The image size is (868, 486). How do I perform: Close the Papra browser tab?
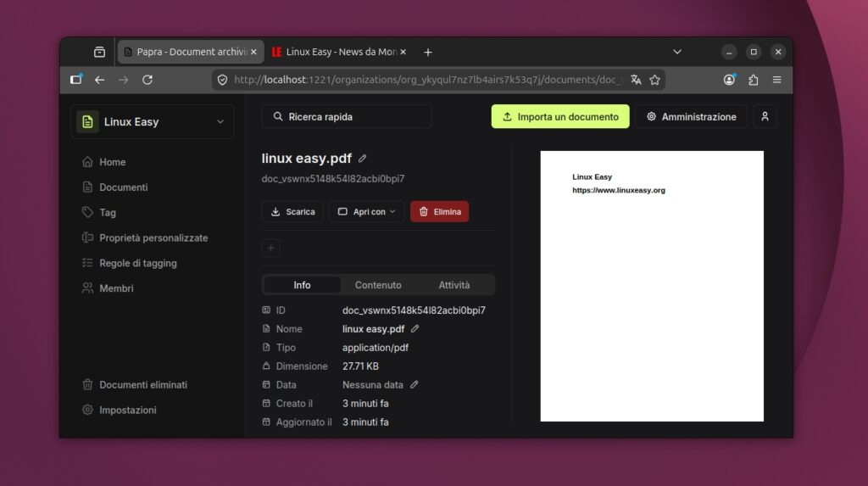click(253, 52)
